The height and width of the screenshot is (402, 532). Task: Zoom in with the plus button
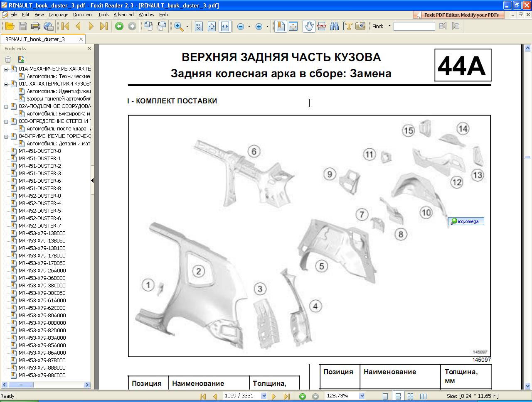(259, 26)
